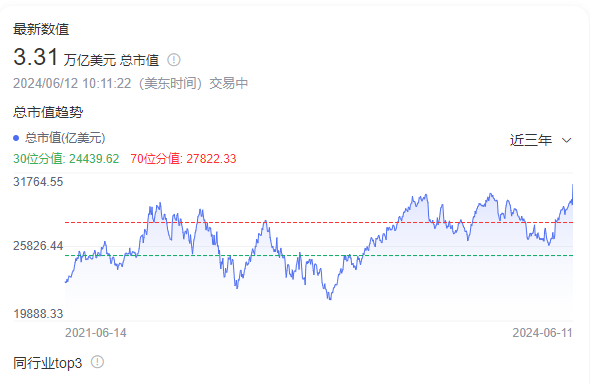The width and height of the screenshot is (590, 384).
Task: Click the 3.31 latest value number
Action: click(36, 57)
